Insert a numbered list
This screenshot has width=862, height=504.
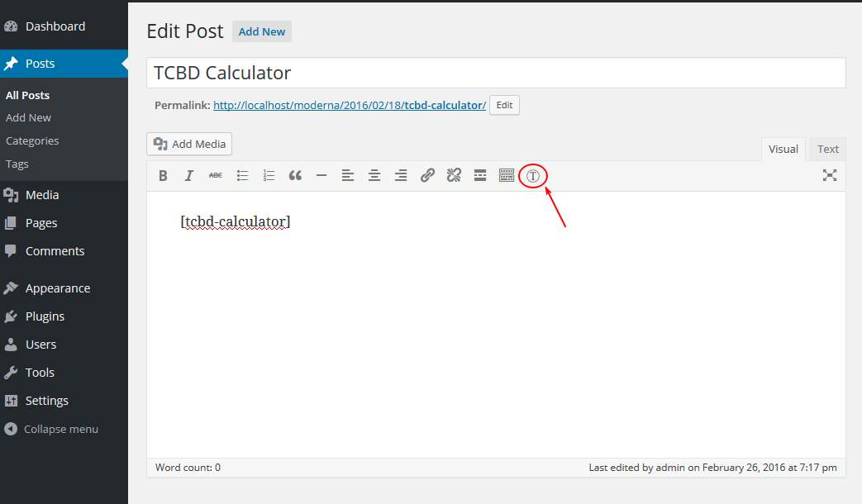coord(269,175)
